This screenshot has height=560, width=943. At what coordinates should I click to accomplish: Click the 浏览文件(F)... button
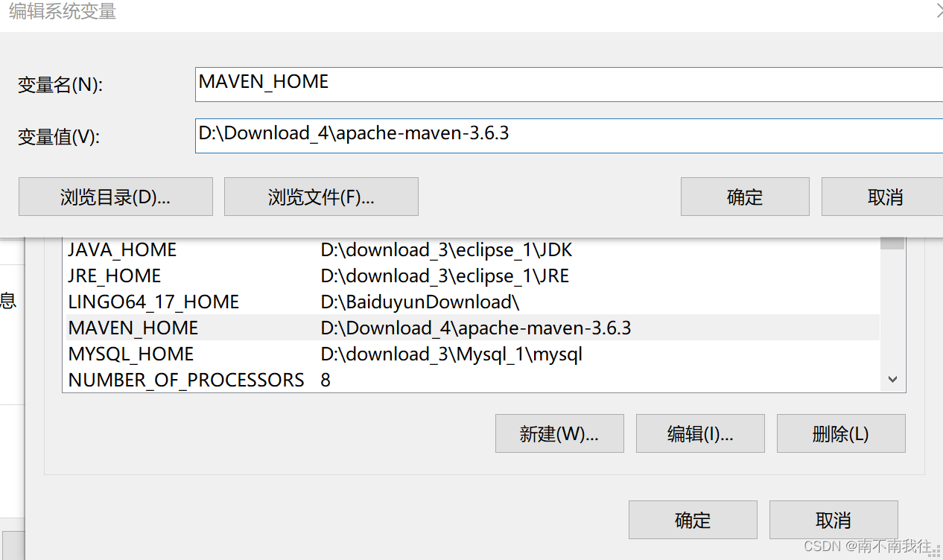(x=320, y=197)
